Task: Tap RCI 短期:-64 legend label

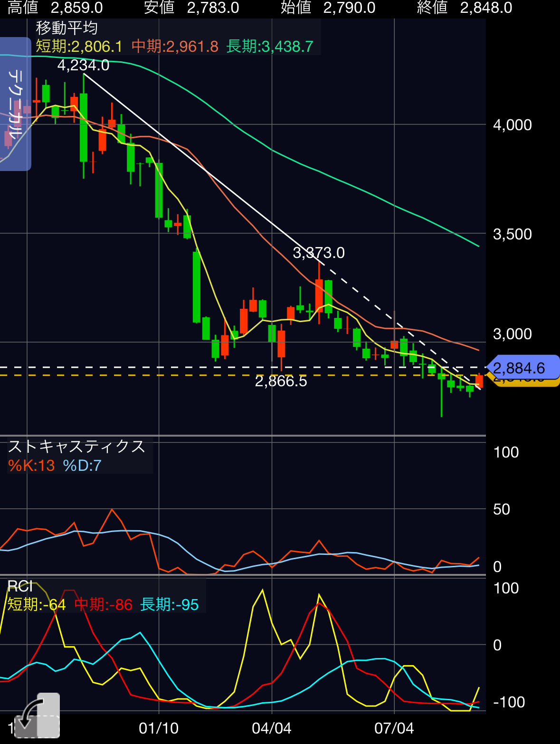Action: (37, 605)
